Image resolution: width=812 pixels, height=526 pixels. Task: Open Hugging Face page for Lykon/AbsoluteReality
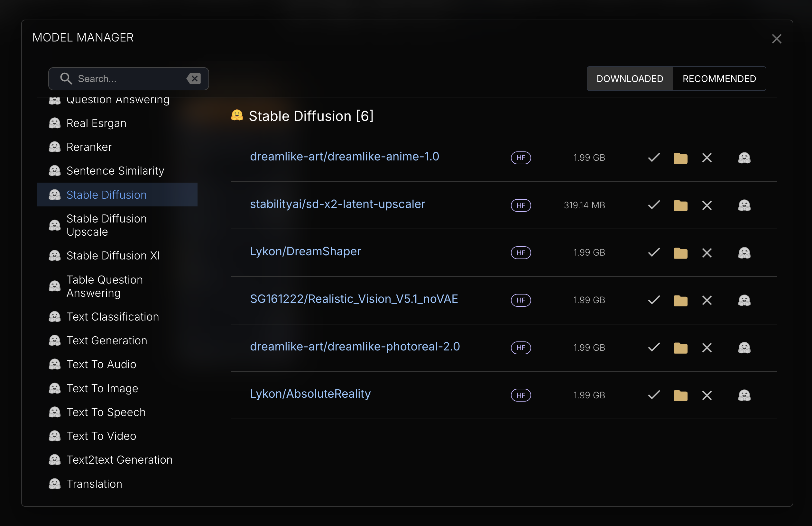744,395
